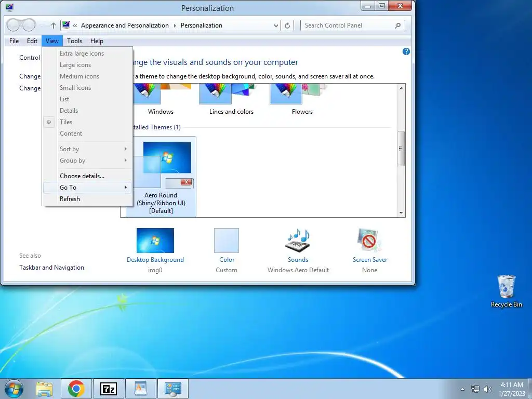Viewport: 532px width, 399px height.
Task: Select Aero Round Shiny/Ribbon UI theme
Action: [161, 177]
